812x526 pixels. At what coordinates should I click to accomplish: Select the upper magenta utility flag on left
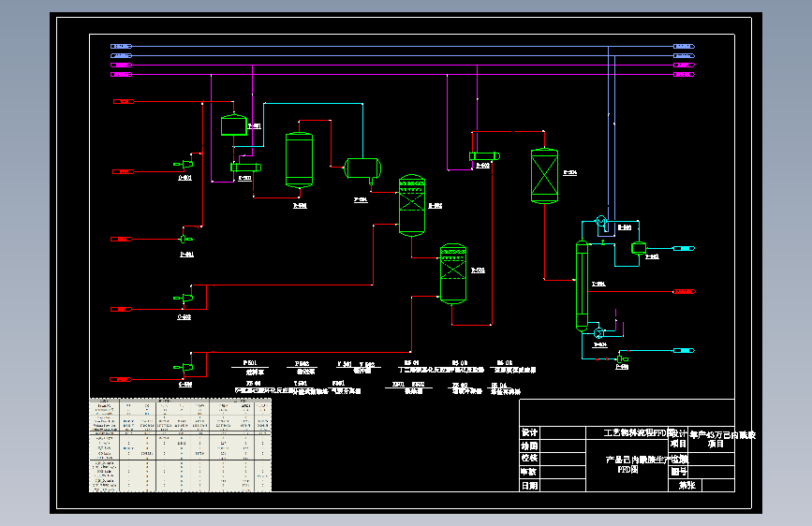click(121, 65)
